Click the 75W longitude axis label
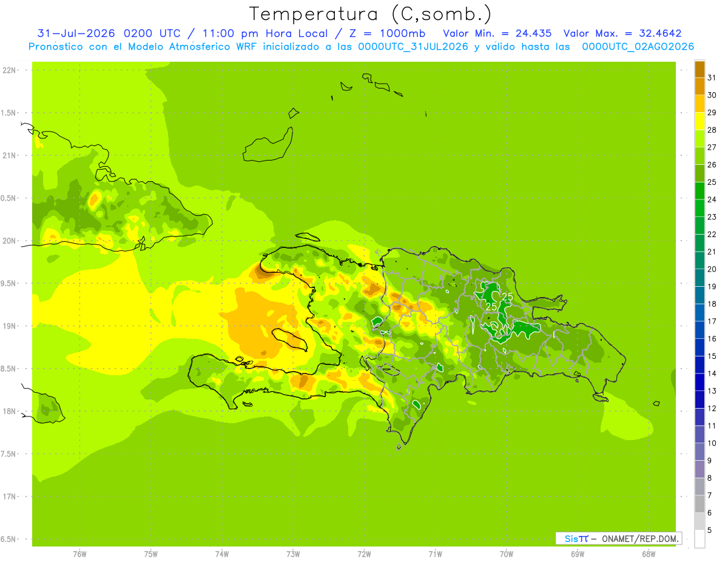The image size is (728, 562). pyautogui.click(x=151, y=554)
